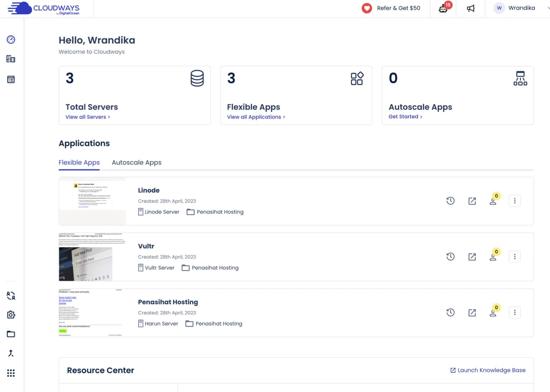
Task: Select the Flexible Apps tab
Action: 79,162
